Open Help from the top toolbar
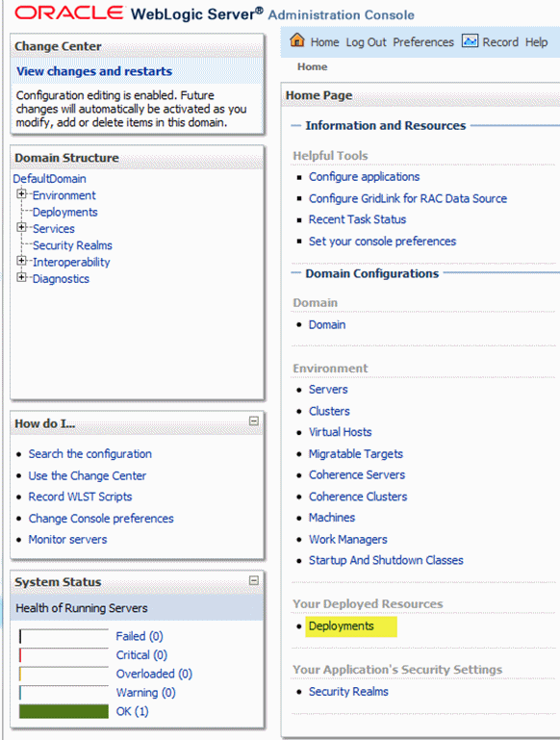This screenshot has width=560, height=740. pyautogui.click(x=536, y=42)
